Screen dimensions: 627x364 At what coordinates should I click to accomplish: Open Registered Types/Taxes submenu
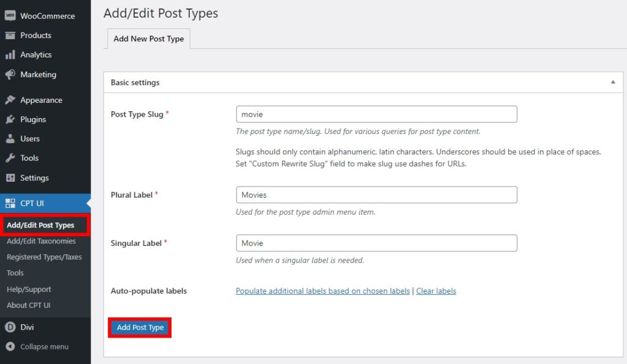click(x=44, y=257)
